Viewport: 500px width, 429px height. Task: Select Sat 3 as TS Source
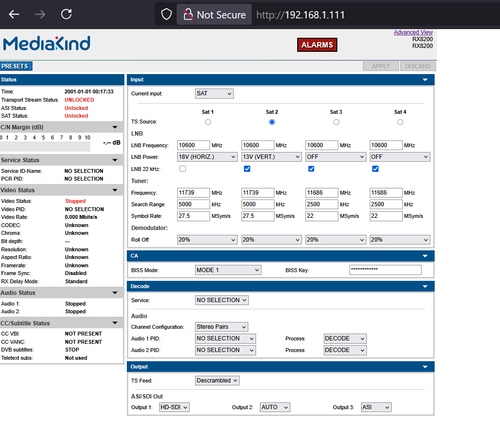tap(336, 122)
